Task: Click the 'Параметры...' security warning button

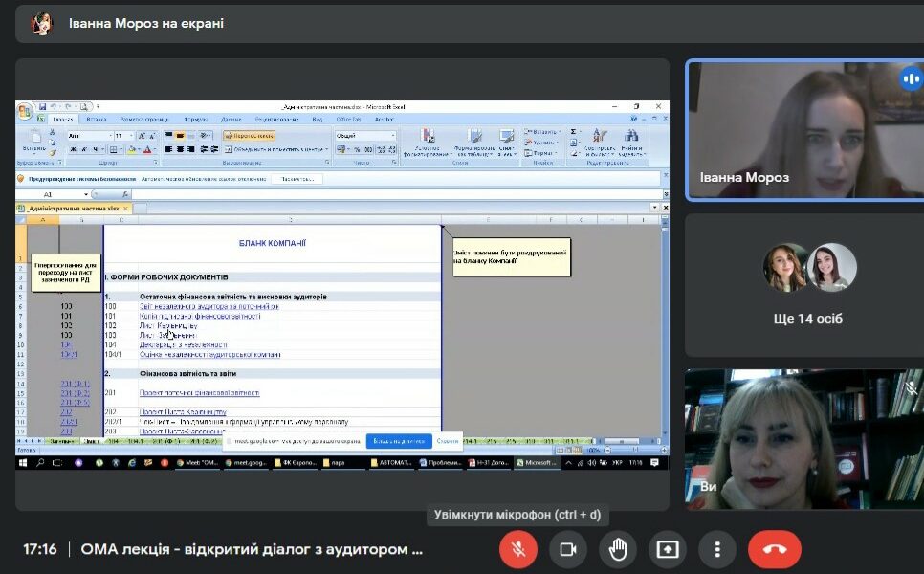Action: 297,179
